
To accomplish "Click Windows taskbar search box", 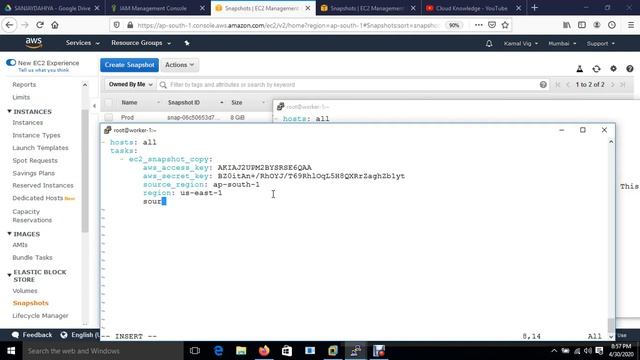I will pos(102,351).
